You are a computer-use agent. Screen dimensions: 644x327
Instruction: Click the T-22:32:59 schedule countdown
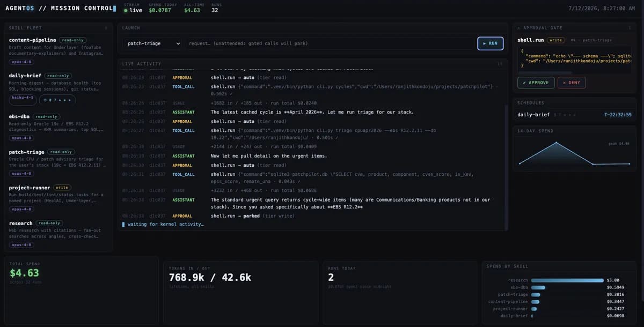[x=619, y=115]
